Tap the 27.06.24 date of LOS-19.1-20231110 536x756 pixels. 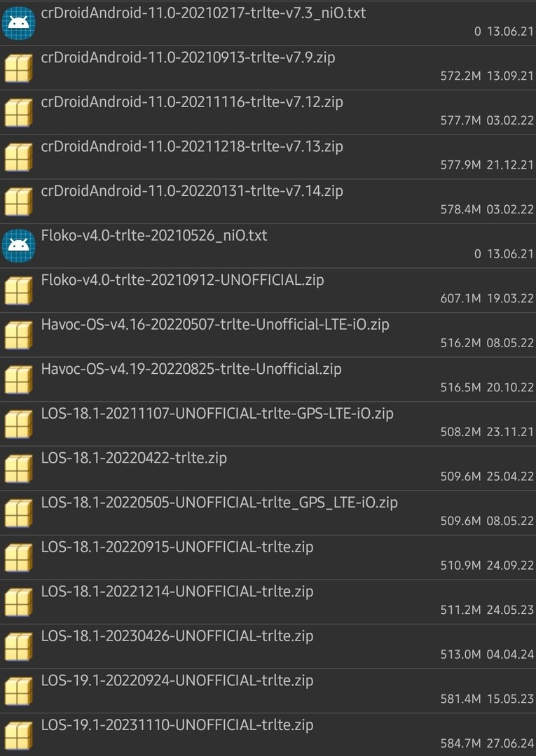click(510, 743)
